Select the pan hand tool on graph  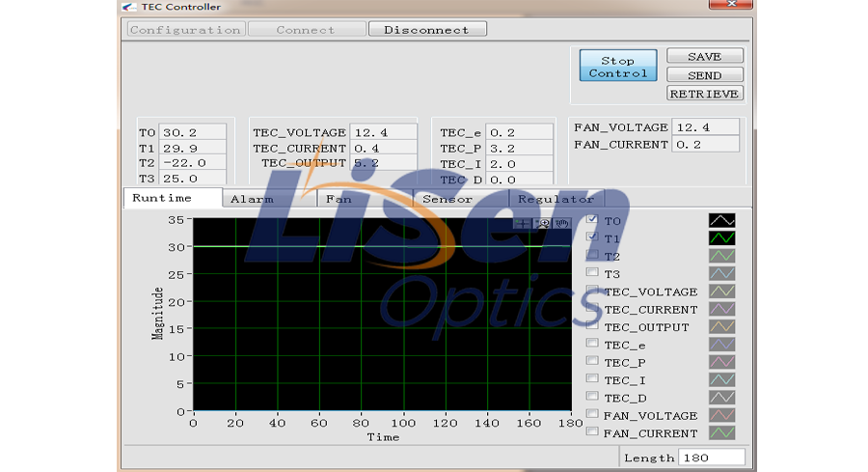click(561, 223)
